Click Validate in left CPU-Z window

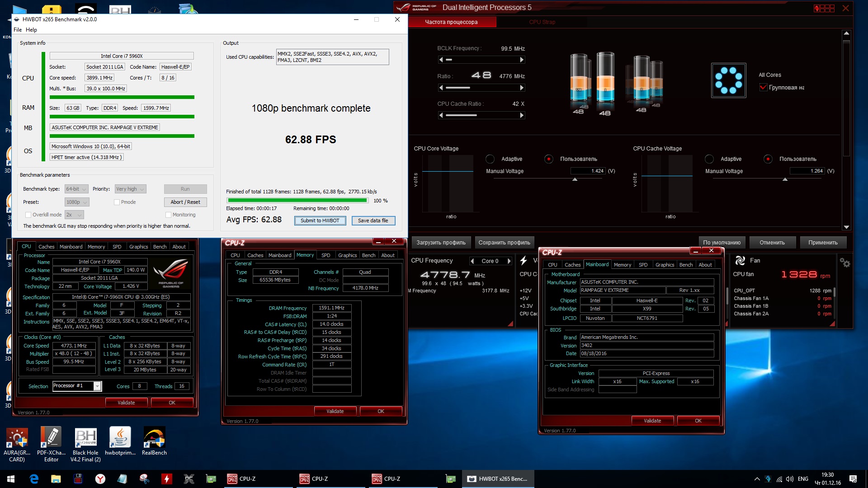click(x=126, y=403)
